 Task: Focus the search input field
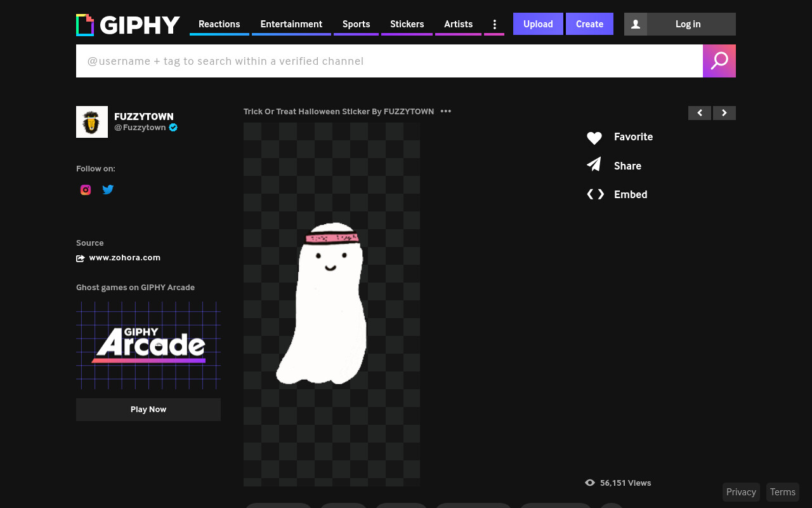pyautogui.click(x=390, y=61)
